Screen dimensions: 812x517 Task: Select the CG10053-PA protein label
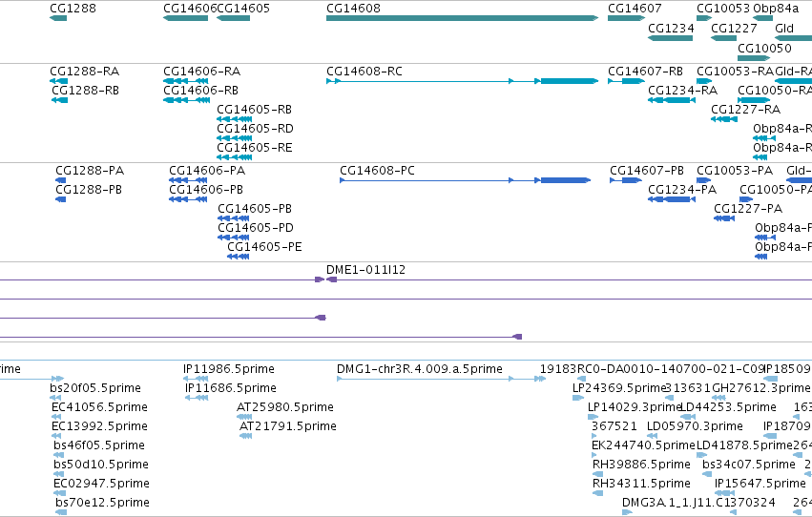[735, 170]
